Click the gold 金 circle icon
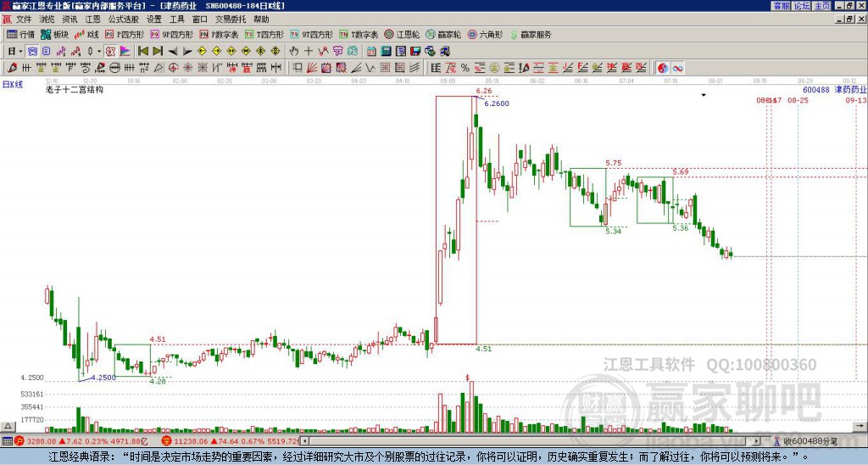Screen dimensions: 868x465 pos(494,68)
